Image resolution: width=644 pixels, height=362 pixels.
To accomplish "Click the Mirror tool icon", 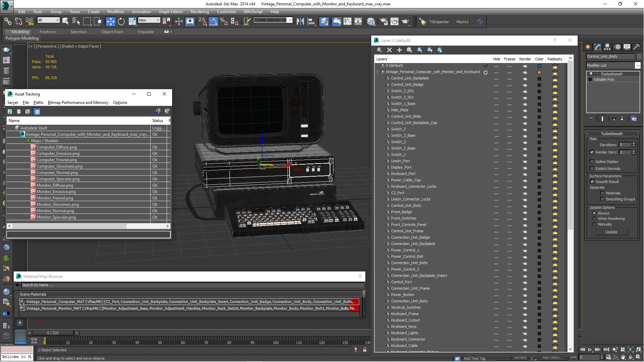I will (301, 21).
